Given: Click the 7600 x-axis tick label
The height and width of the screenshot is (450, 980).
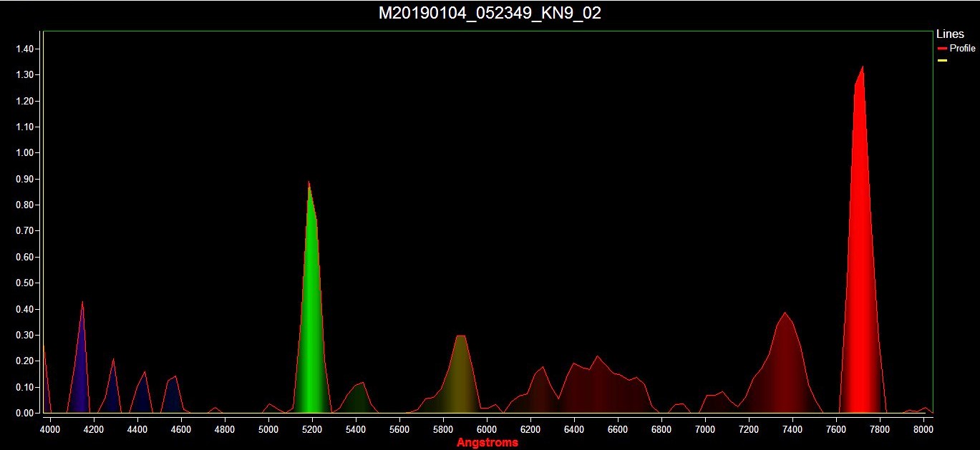Looking at the screenshot, I should [x=836, y=430].
